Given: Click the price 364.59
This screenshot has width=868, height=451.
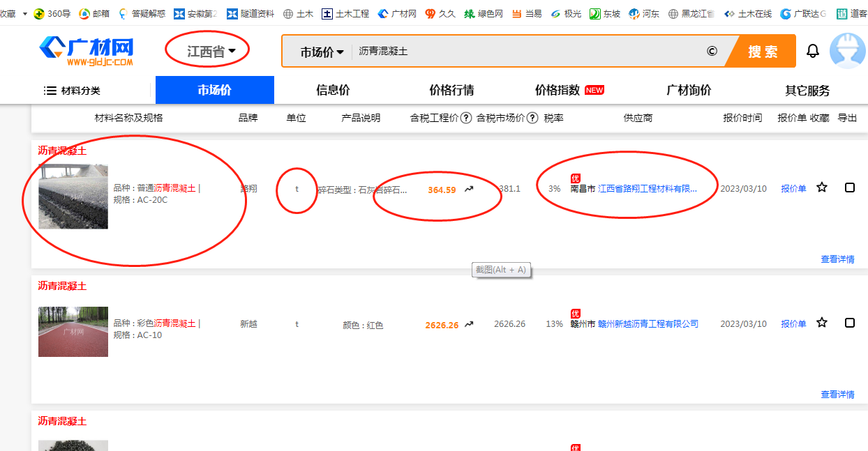Looking at the screenshot, I should click(442, 190).
